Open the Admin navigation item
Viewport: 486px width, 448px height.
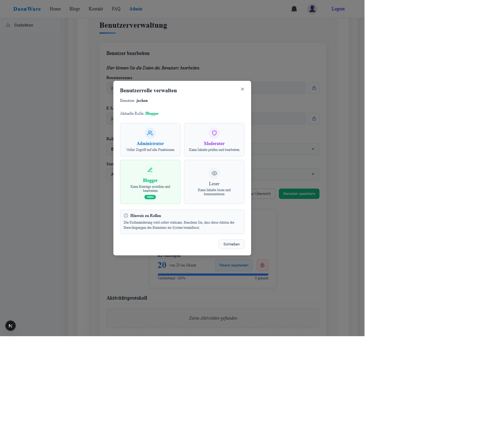click(136, 9)
